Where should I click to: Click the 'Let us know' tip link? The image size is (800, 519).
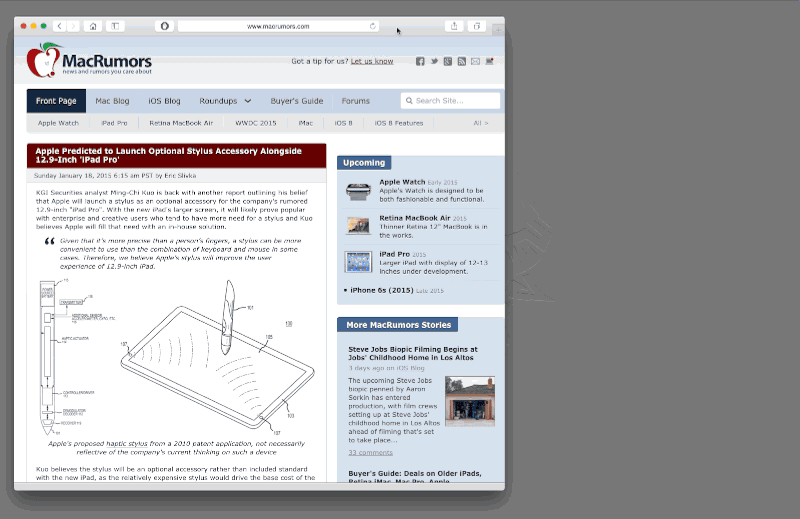pyautogui.click(x=372, y=61)
